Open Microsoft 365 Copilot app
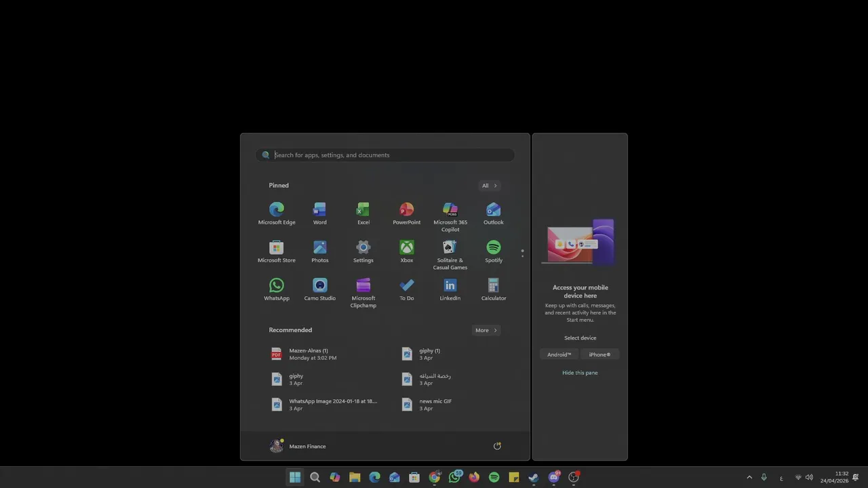Image resolution: width=868 pixels, height=488 pixels. (x=450, y=217)
